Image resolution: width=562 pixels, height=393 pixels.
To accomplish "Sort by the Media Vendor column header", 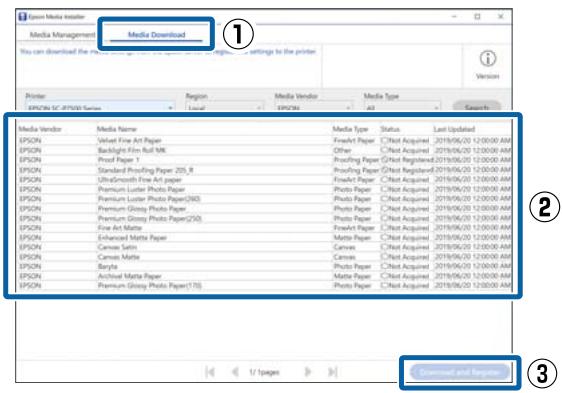I will (40, 129).
